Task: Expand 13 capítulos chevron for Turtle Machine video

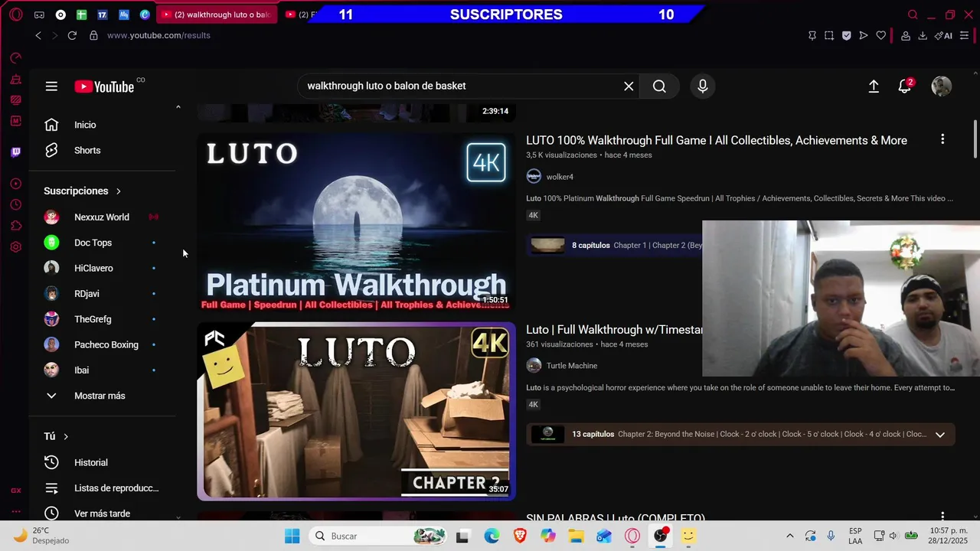Action: (940, 435)
